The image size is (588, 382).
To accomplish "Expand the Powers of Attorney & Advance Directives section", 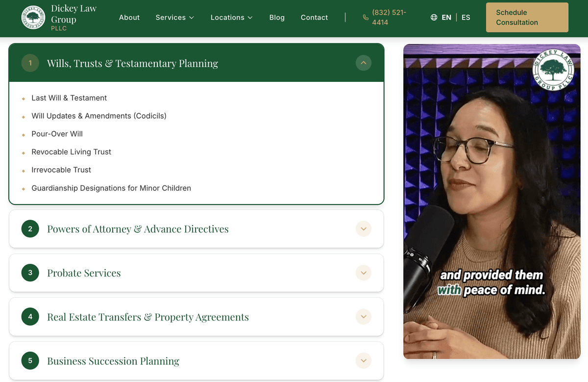I will (x=364, y=229).
